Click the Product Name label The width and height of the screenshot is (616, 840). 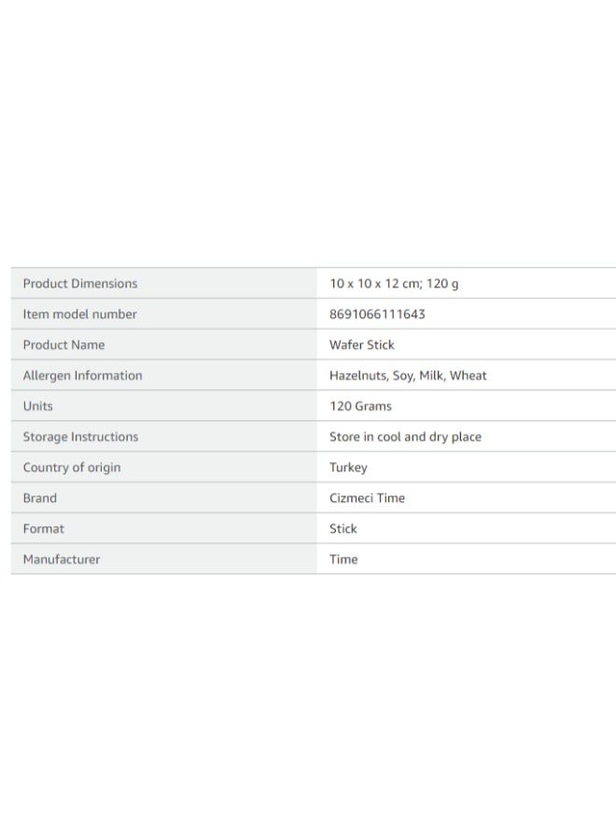point(63,344)
